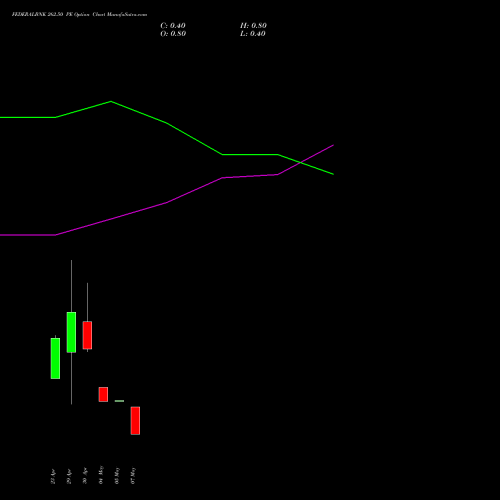Click the high value H: 0.80

(253, 26)
